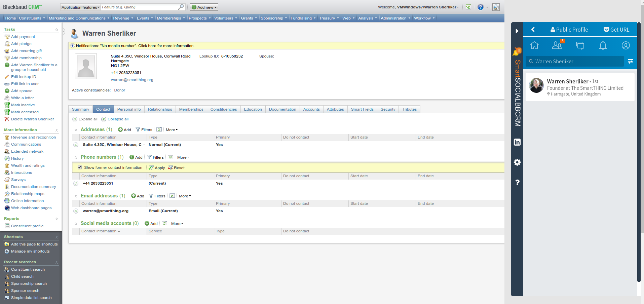The width and height of the screenshot is (644, 304).
Task: Open search filter options icon in SmartSocial
Action: coord(631,61)
